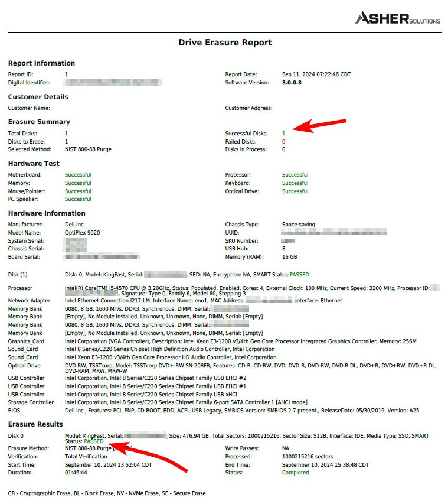The width and height of the screenshot is (448, 501).
Task: Click the Successful Disks count value
Action: [x=283, y=134]
